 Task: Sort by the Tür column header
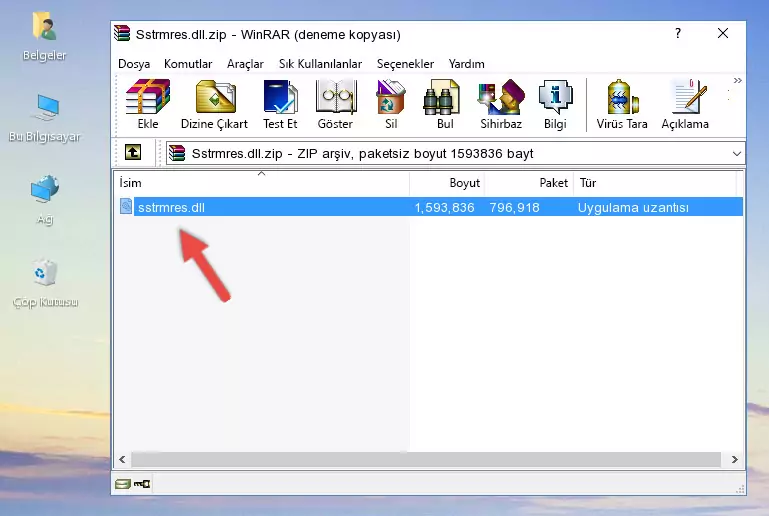coord(655,183)
